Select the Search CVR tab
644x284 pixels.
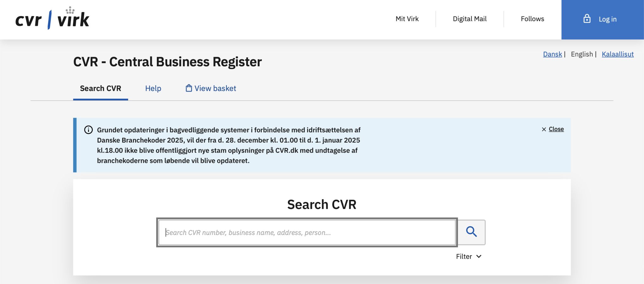[100, 89]
